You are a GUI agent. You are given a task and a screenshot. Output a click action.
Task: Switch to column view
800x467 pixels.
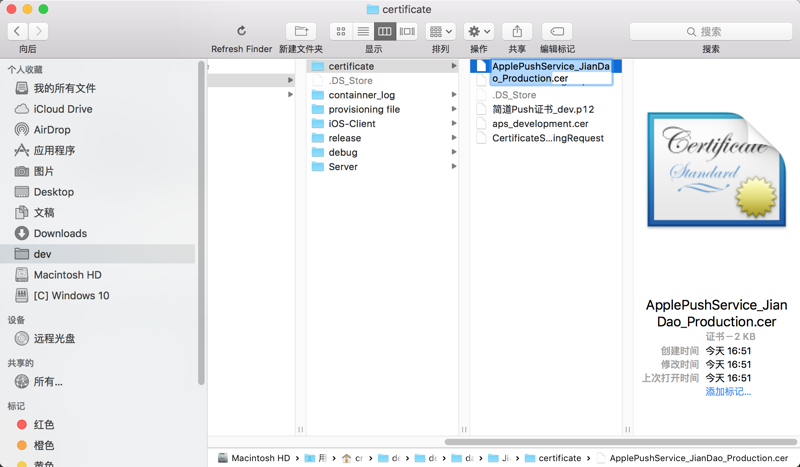click(385, 31)
